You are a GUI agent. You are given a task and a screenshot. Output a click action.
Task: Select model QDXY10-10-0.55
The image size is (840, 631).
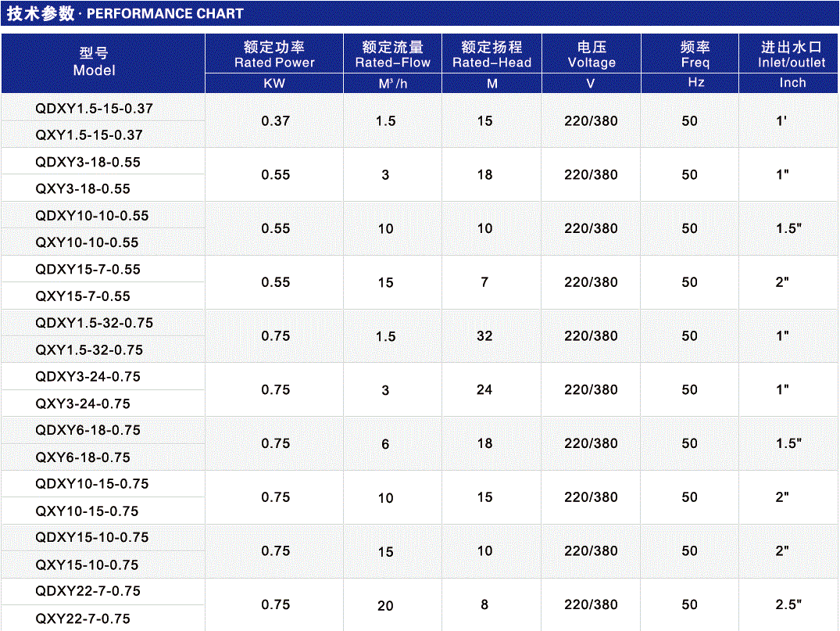(92, 216)
